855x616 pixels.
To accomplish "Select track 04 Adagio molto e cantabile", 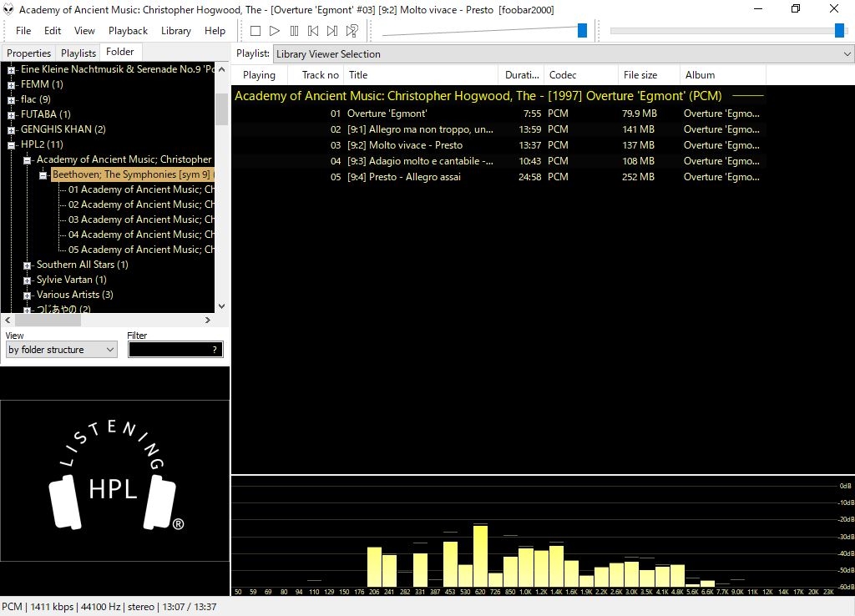I will tap(420, 161).
